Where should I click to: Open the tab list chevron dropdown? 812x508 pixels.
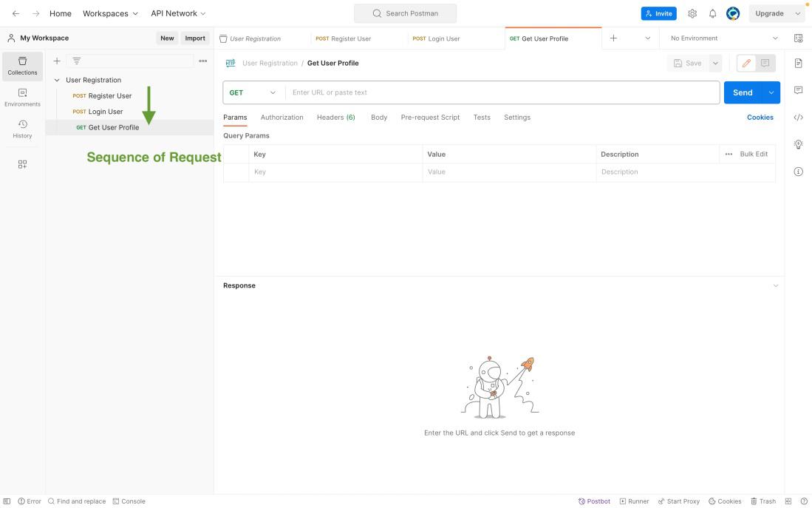tap(647, 38)
